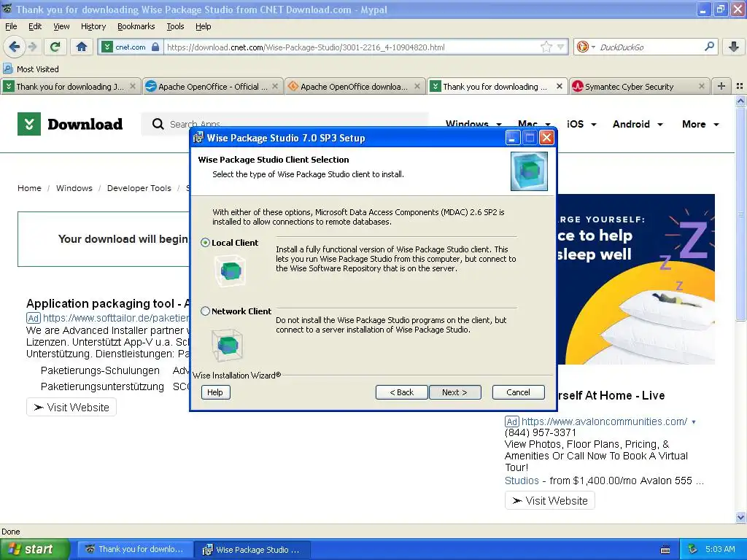Click the pillow sleep advertisement banner
The image size is (747, 560).
[x=636, y=279]
